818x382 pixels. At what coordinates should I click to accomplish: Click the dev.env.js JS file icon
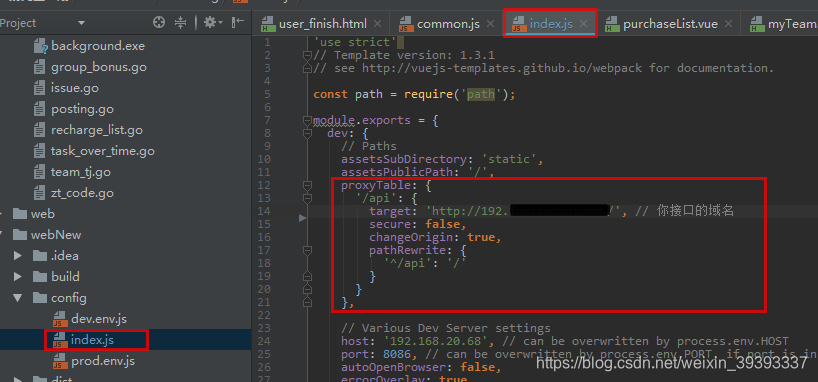61,319
